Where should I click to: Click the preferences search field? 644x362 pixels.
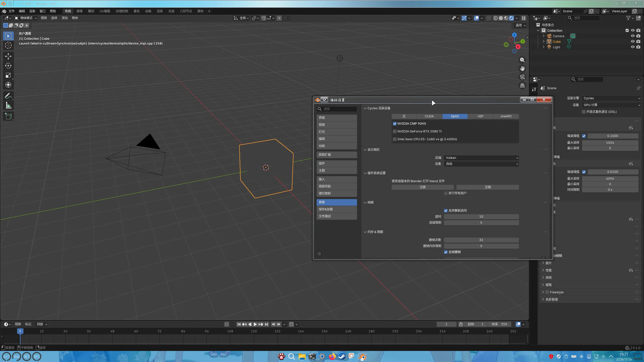click(x=339, y=109)
